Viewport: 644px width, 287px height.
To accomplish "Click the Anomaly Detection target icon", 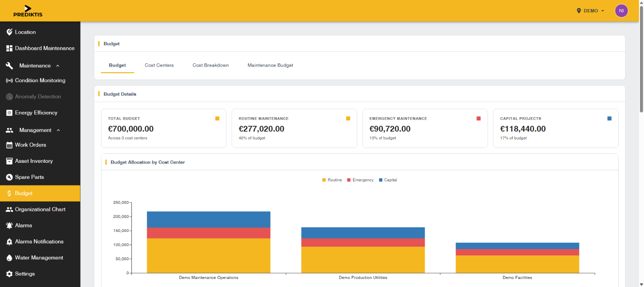I will 9,97.
